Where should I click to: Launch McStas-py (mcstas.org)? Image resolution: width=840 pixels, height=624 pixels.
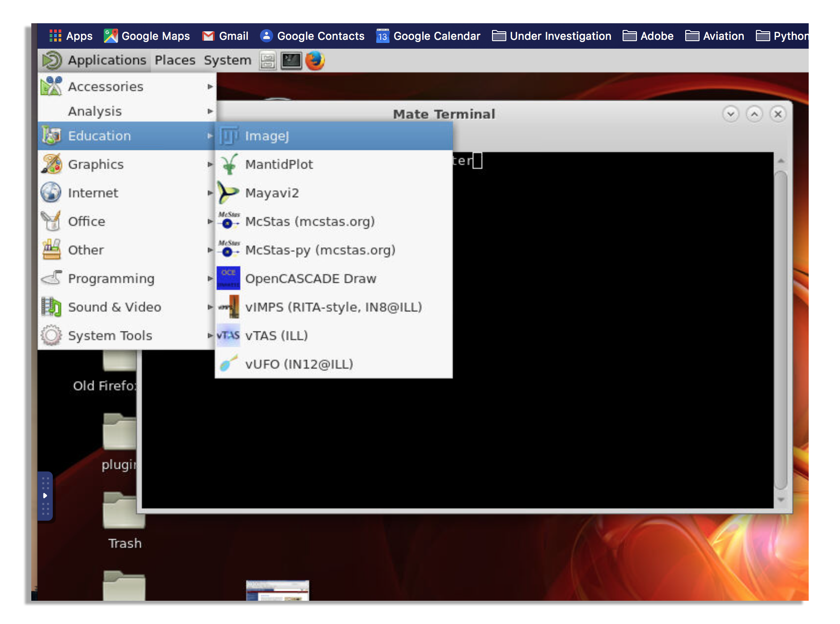click(320, 250)
